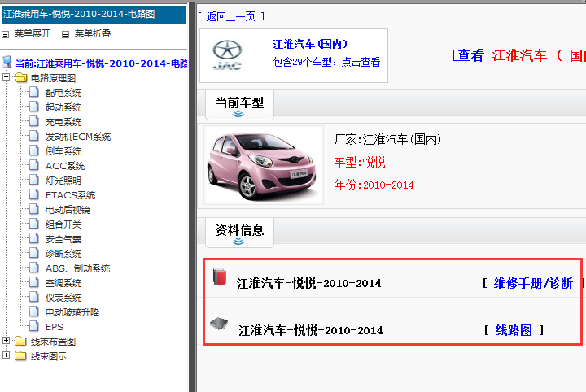Open the 电动玻璃升降 tree item
This screenshot has width=586, height=392.
[72, 312]
